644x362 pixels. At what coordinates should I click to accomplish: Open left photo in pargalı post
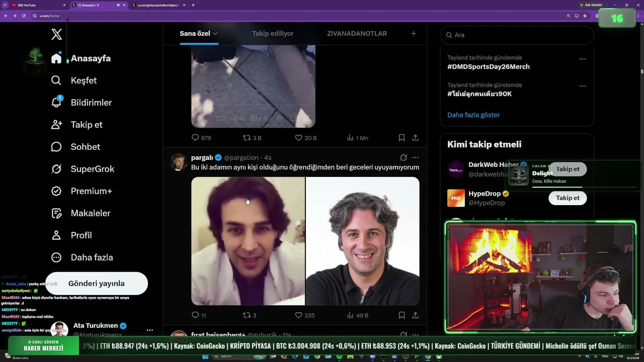(248, 241)
